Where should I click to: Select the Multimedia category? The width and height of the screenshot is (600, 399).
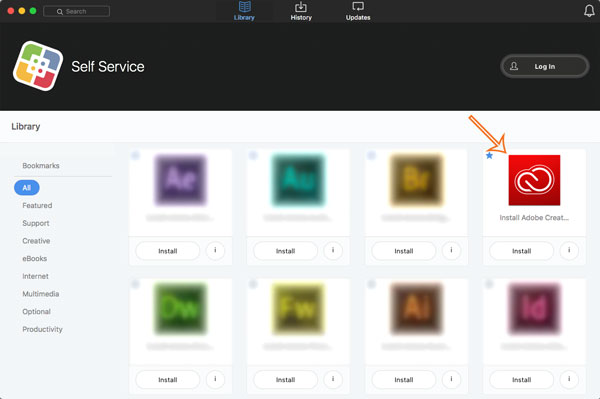41,294
